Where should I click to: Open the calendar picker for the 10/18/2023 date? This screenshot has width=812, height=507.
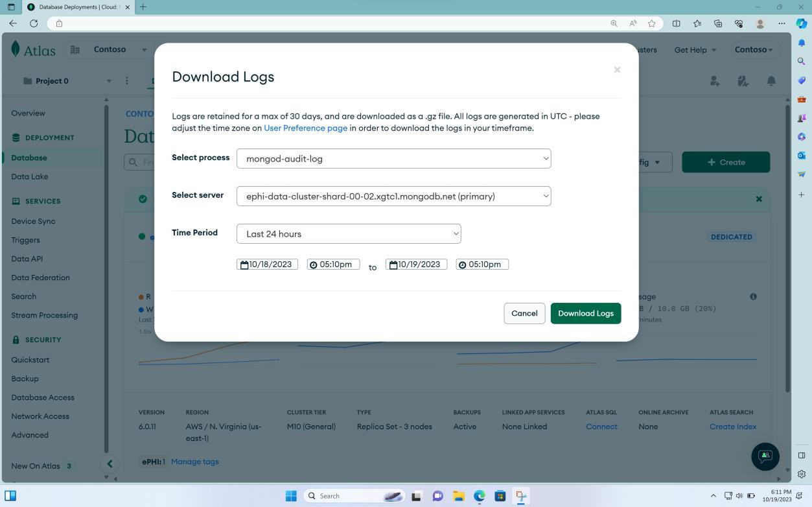click(x=244, y=264)
